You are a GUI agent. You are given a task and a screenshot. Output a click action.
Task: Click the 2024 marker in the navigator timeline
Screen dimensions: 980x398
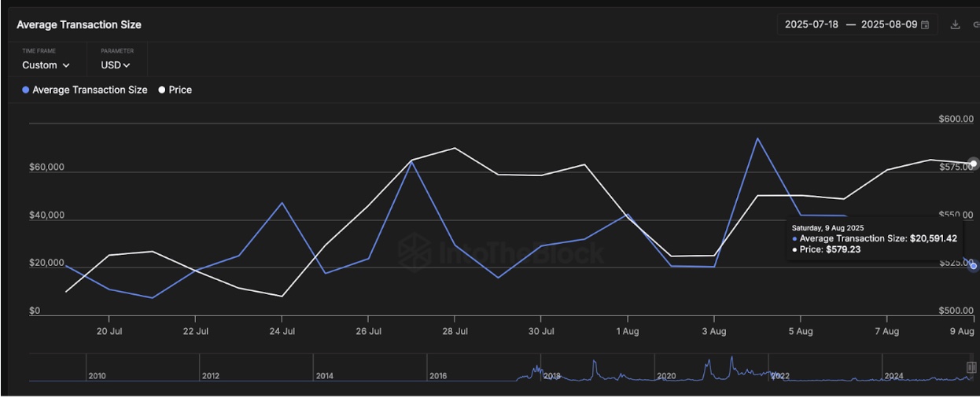pos(893,376)
